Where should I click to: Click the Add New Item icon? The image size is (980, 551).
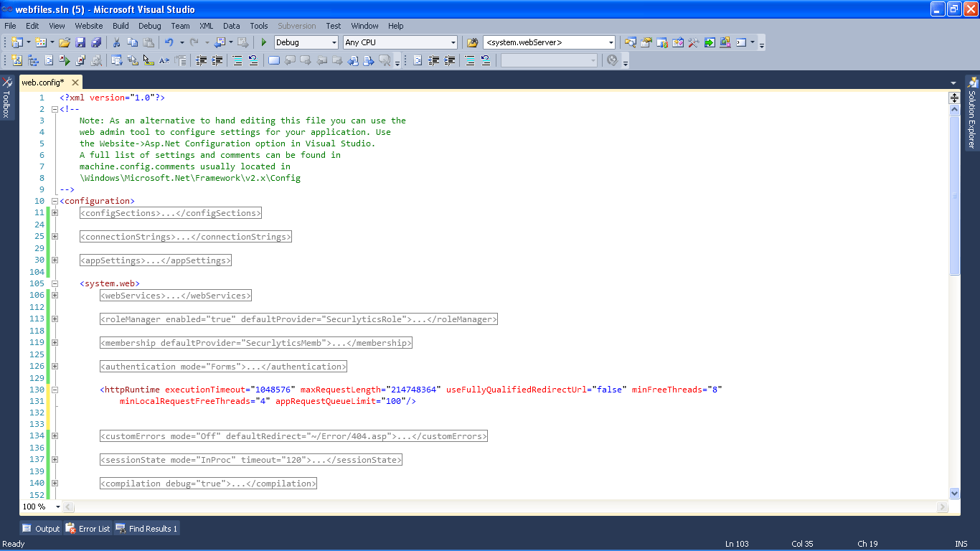(41, 42)
